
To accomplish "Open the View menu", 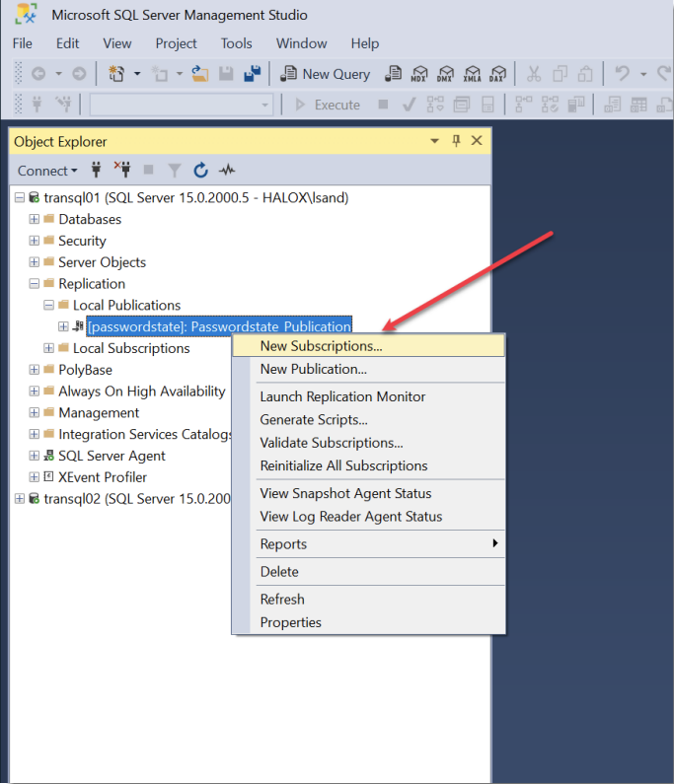I will click(117, 43).
